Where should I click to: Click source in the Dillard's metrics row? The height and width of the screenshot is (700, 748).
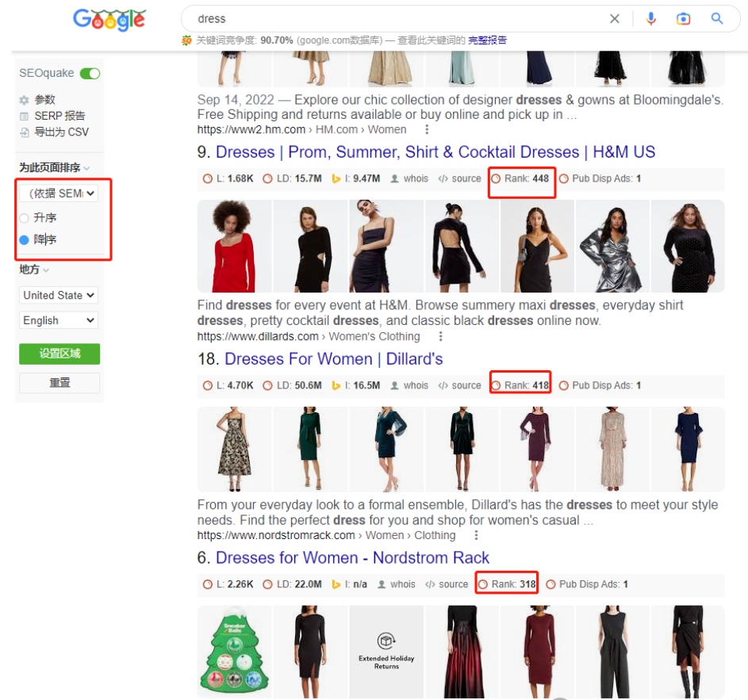click(x=459, y=385)
